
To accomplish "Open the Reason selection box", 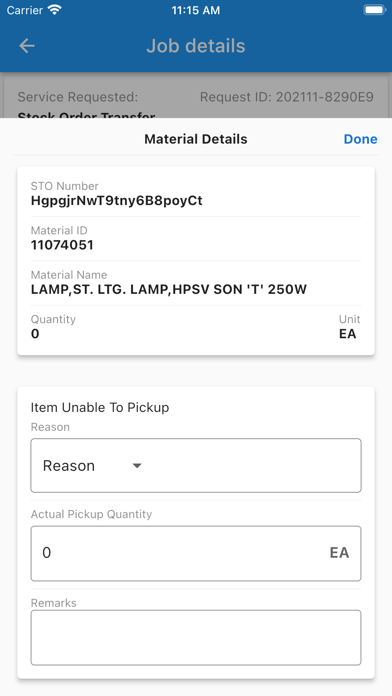I will [x=196, y=466].
